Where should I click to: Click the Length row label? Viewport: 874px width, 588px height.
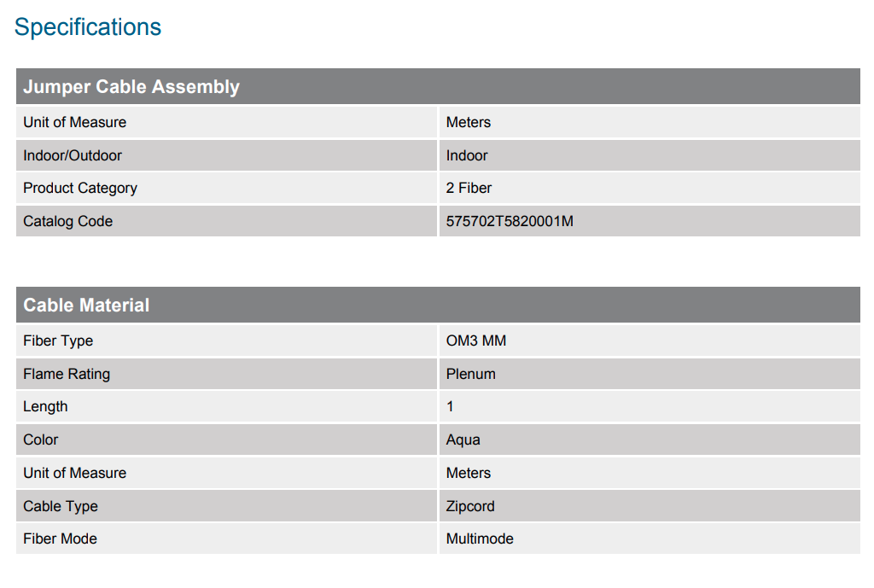45,407
